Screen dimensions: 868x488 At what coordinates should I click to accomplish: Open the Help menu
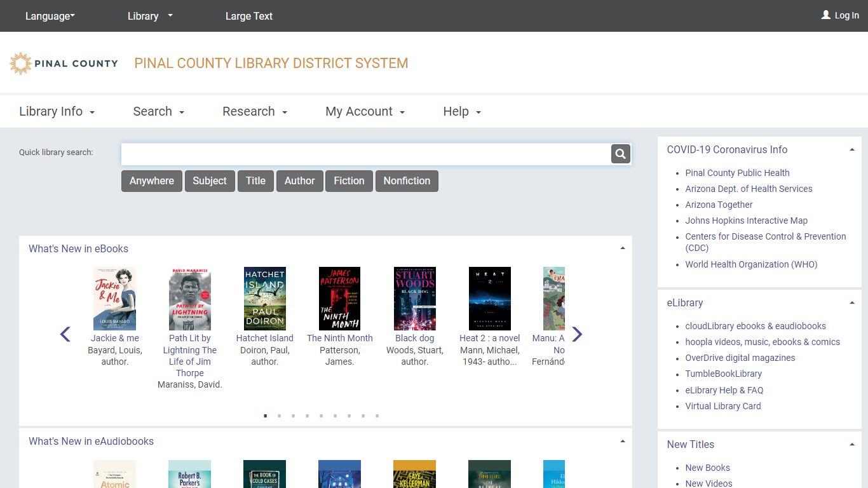point(462,111)
